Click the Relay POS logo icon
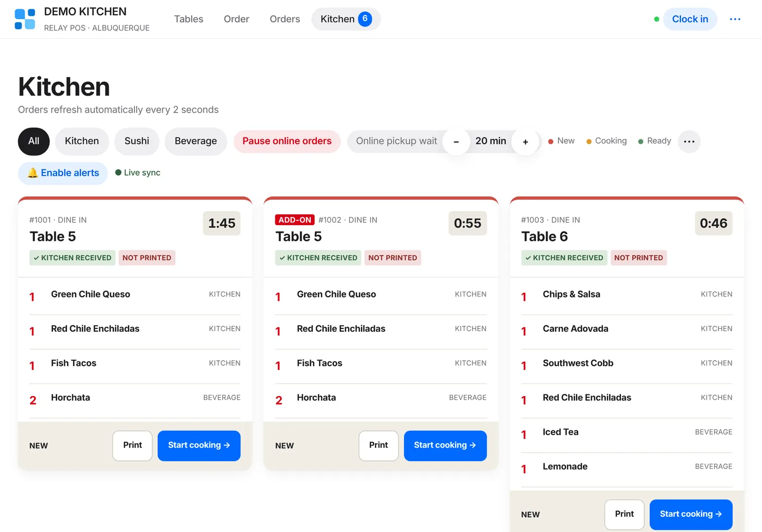 pyautogui.click(x=25, y=19)
